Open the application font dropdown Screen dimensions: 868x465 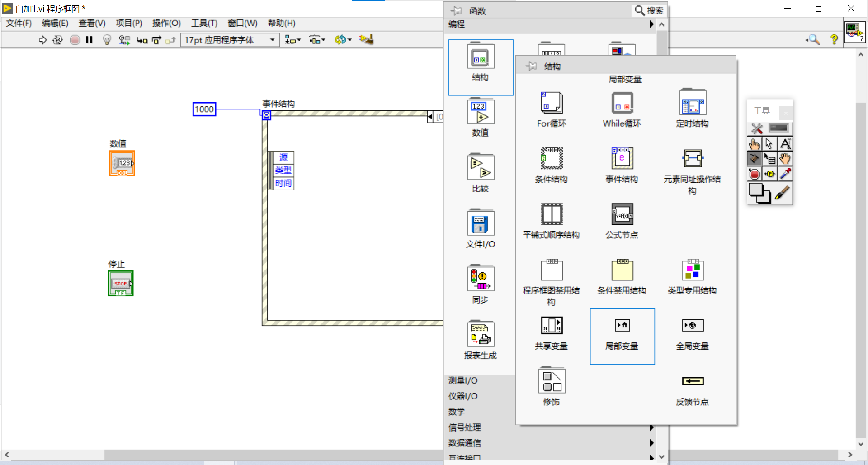[x=271, y=40]
